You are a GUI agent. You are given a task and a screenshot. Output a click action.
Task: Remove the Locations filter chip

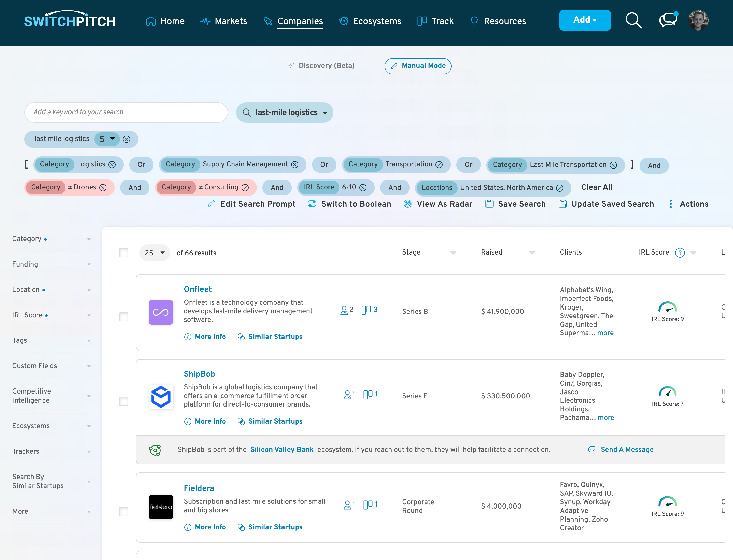click(560, 188)
